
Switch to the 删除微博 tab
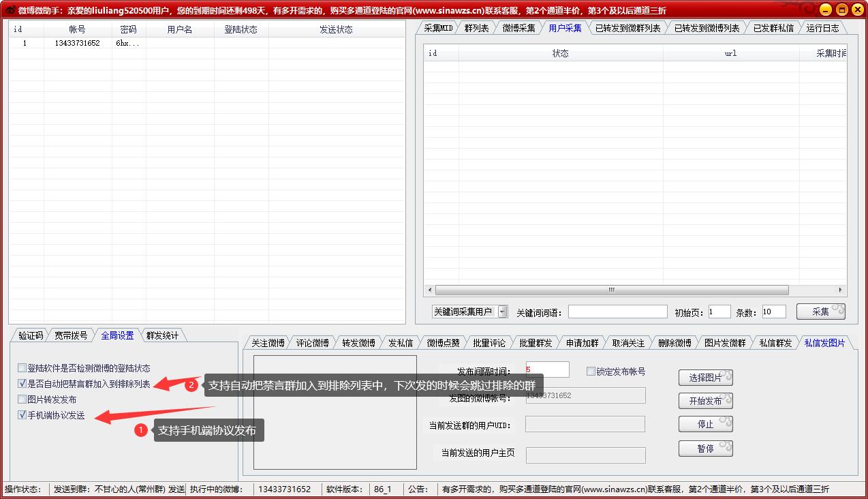pos(675,343)
